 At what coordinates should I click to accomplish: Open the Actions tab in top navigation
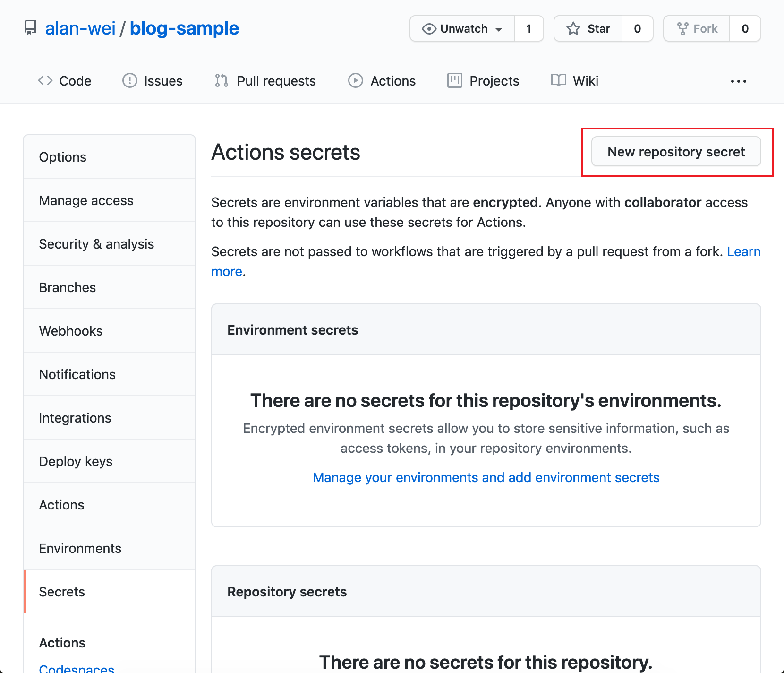382,81
